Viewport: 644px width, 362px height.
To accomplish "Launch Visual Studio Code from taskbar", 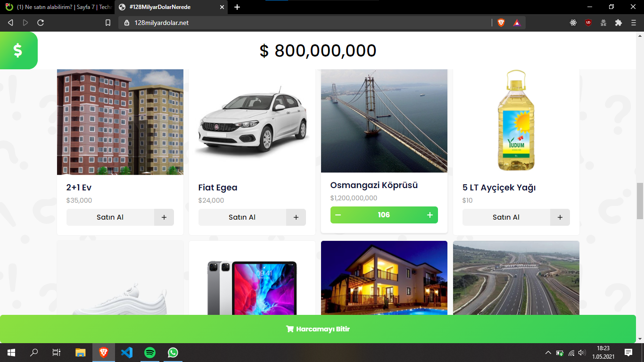I will (x=127, y=353).
